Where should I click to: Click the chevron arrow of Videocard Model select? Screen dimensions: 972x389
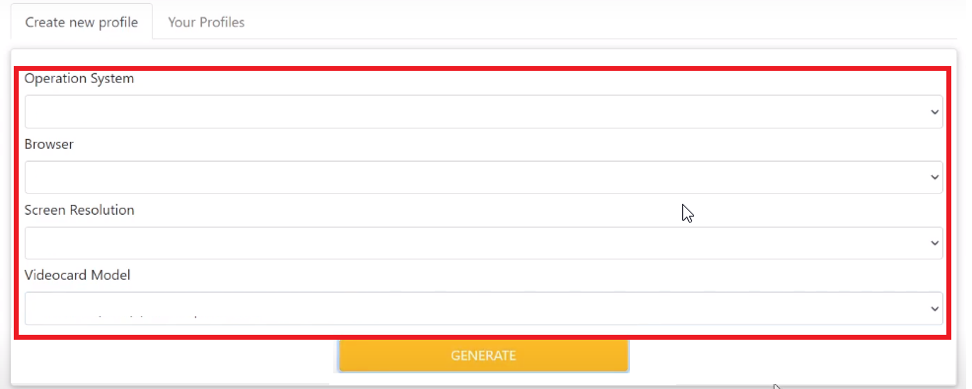pos(935,309)
